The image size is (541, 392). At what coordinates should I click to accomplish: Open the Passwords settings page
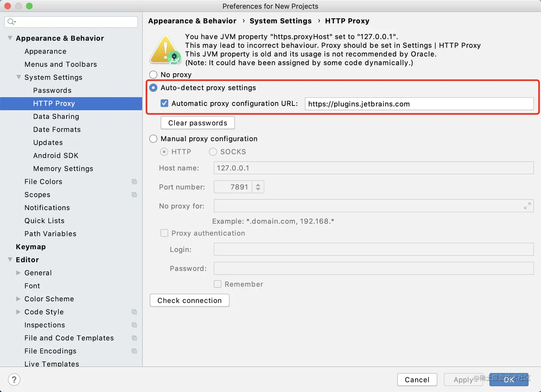[x=52, y=91]
